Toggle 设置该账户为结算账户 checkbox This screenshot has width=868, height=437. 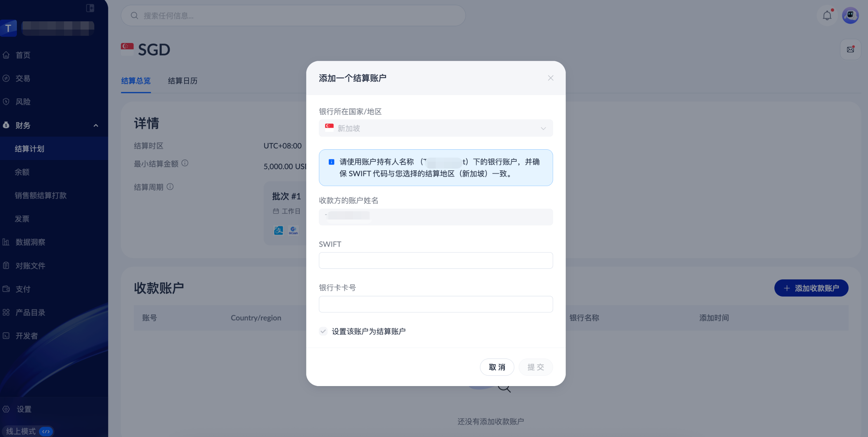click(323, 331)
